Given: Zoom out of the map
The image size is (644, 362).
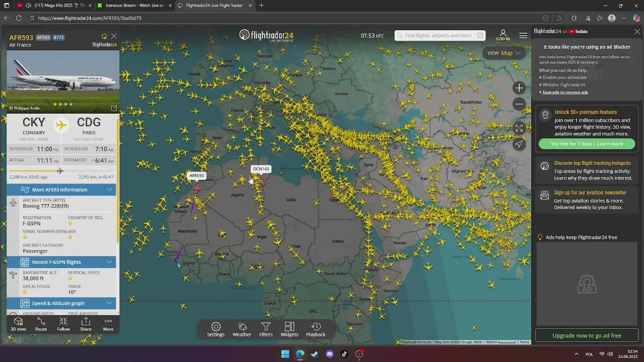Looking at the screenshot, I should [x=519, y=104].
